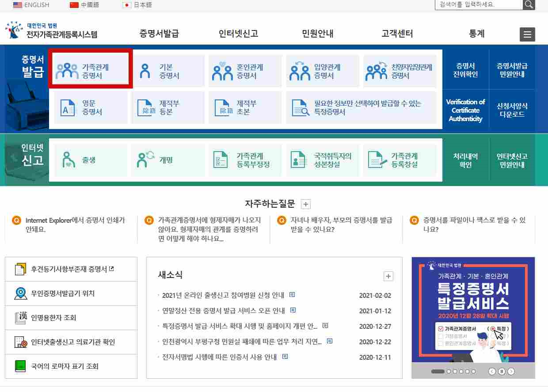Viewport: 548px width, 392px height.
Task: Expand 자주하는질문 with the plus button
Action: click(x=305, y=204)
